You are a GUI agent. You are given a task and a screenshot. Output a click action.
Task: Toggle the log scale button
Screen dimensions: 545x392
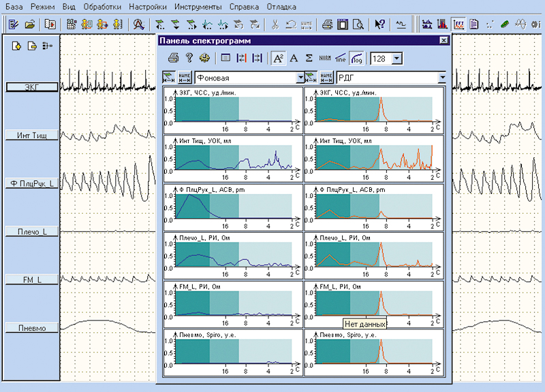point(356,59)
